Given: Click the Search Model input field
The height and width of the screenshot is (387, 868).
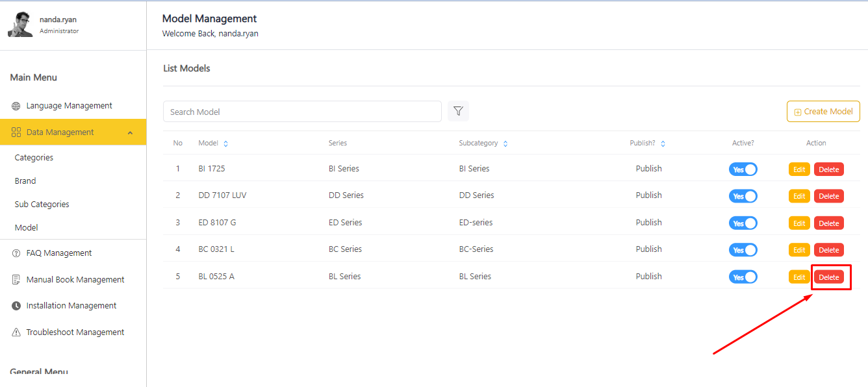Looking at the screenshot, I should point(302,112).
